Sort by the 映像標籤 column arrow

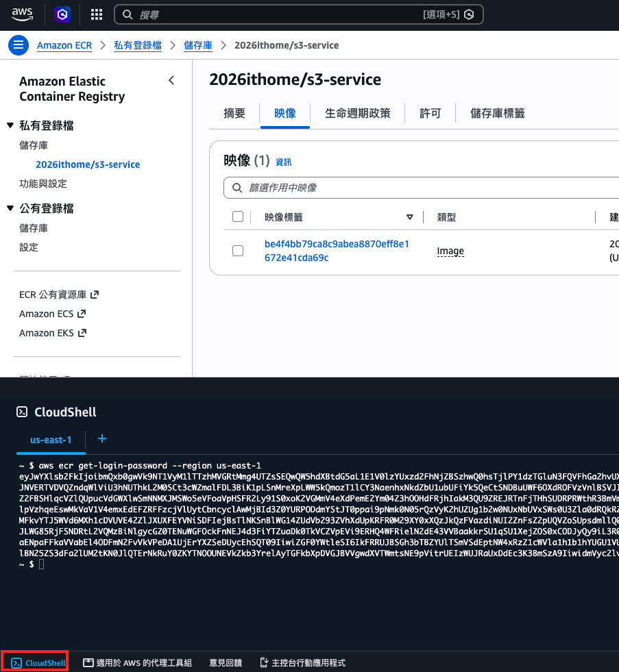pos(410,217)
